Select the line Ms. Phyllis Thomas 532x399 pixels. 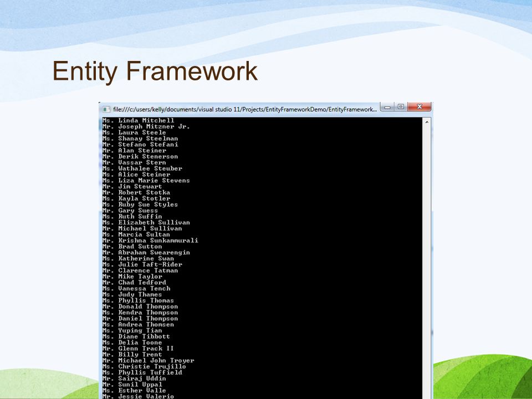pyautogui.click(x=138, y=300)
